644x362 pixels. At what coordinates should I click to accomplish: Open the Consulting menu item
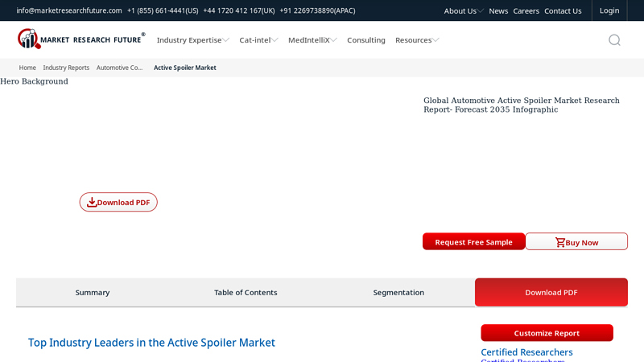[366, 40]
